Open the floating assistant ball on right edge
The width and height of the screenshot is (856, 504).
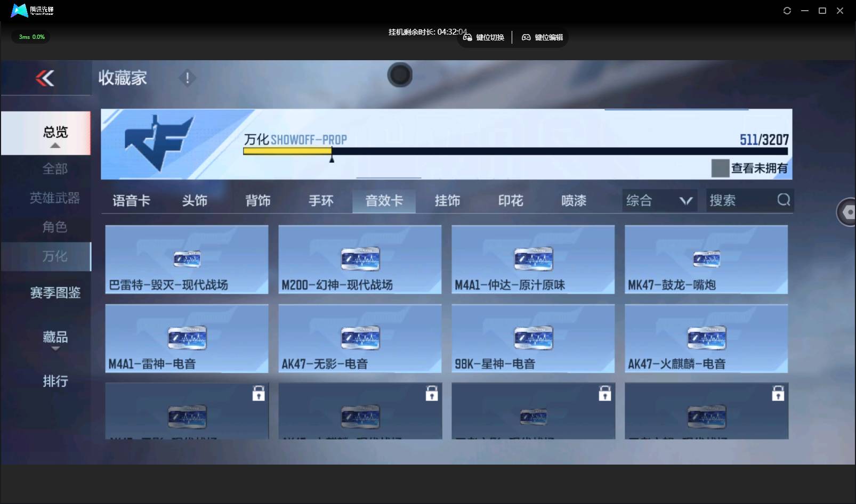pyautogui.click(x=847, y=212)
